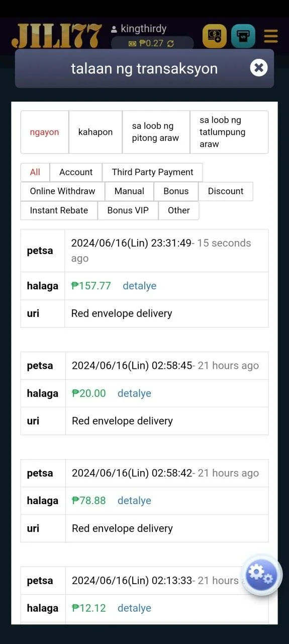Tap the deposit money icon
This screenshot has width=289, height=644.
click(215, 36)
